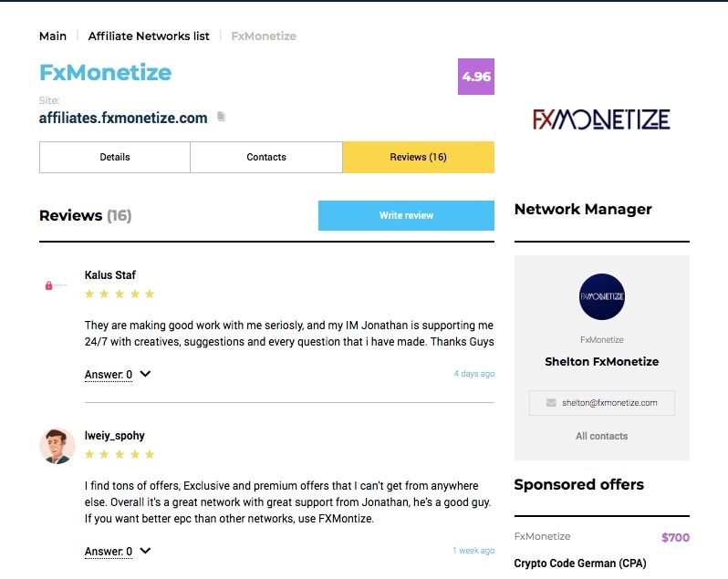Click Kalus Staf's five-star rating
Image resolution: width=728 pixels, height=579 pixels.
(120, 294)
